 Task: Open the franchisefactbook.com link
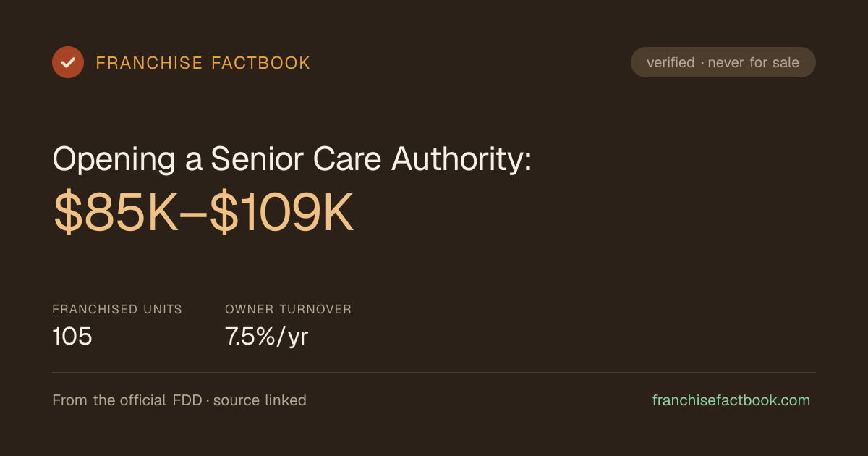tap(731, 400)
